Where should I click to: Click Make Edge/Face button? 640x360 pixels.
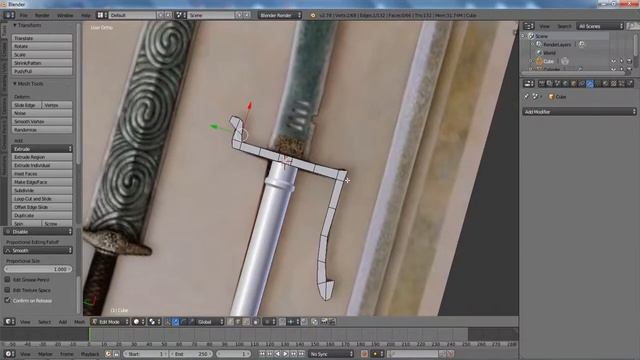[42, 182]
